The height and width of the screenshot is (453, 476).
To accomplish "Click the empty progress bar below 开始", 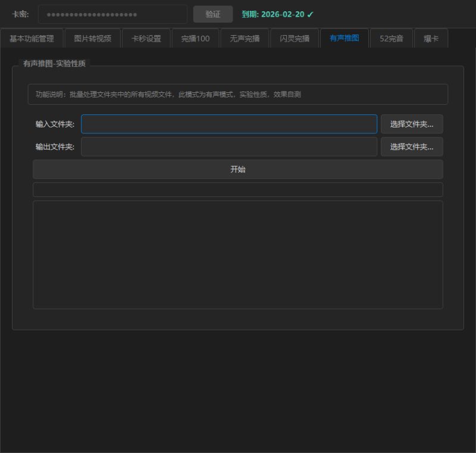I will [237, 189].
